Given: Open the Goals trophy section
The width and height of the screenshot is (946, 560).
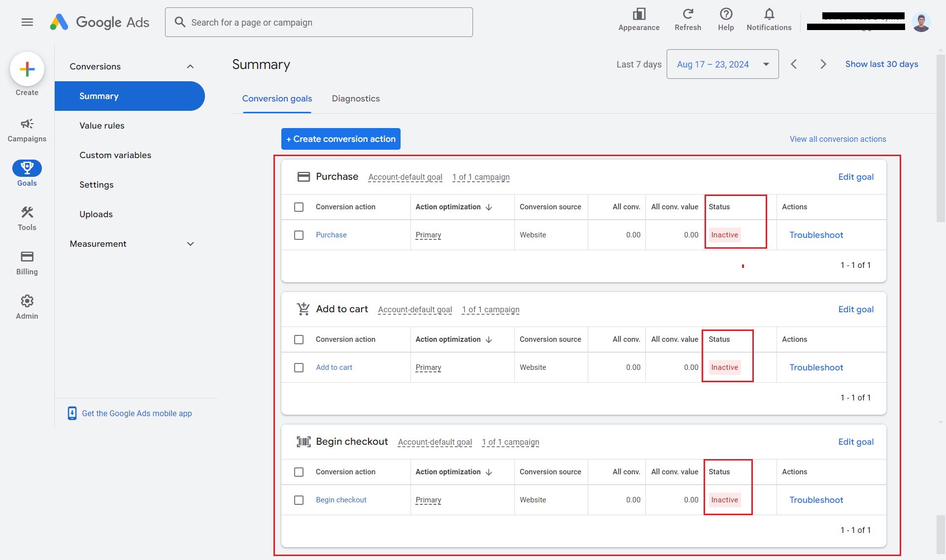Looking at the screenshot, I should (x=27, y=173).
